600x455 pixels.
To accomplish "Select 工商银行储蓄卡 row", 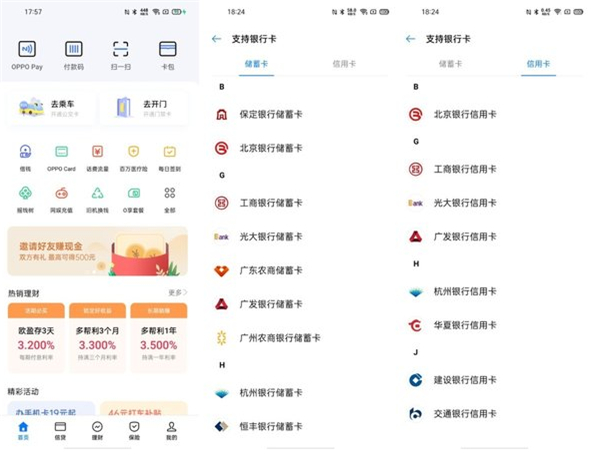I will click(x=300, y=203).
